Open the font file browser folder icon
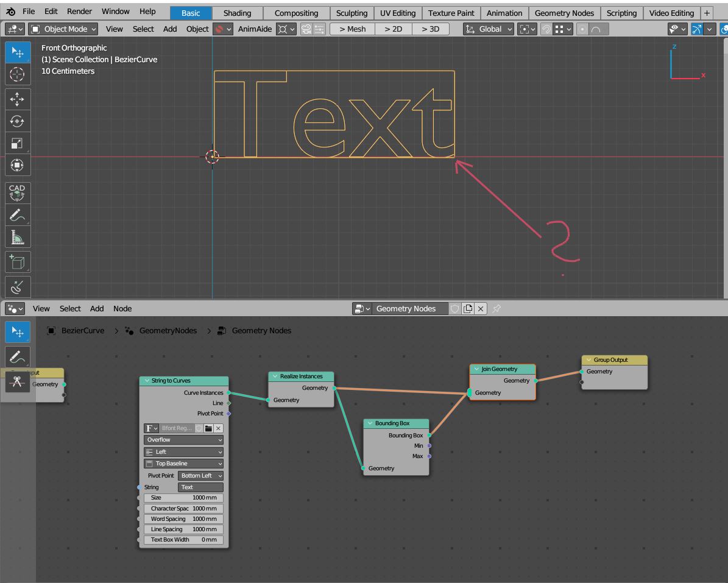The image size is (728, 583). tap(208, 428)
